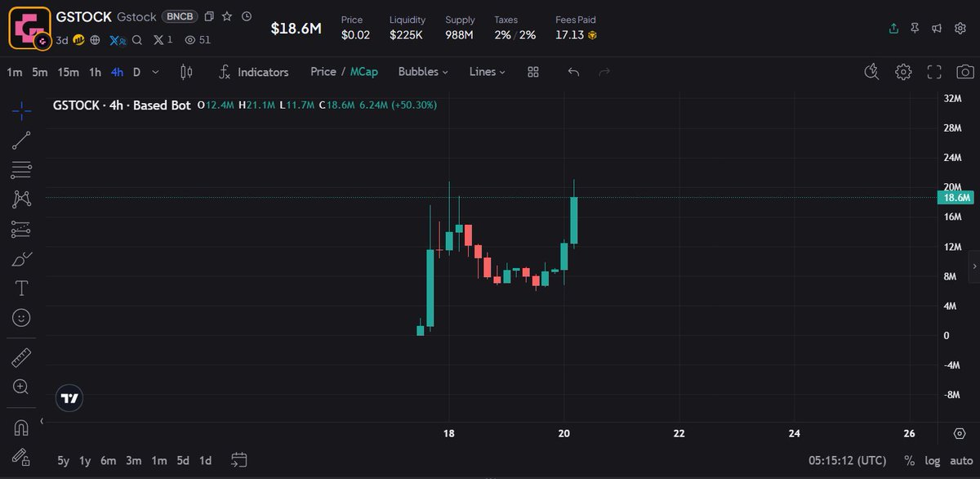Open the page settings gear in the header
Image resolution: width=980 pixels, height=479 pixels.
click(960, 28)
